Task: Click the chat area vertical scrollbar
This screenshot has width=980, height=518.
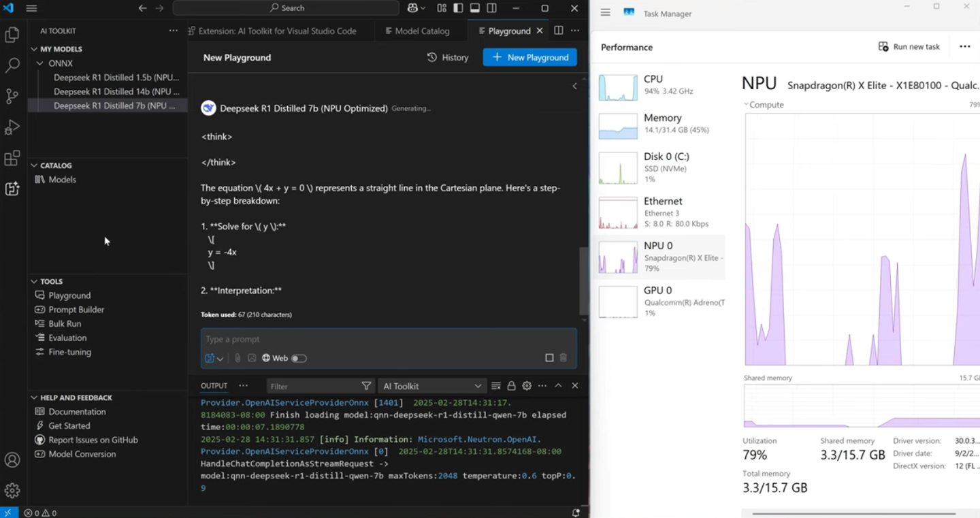Action: pyautogui.click(x=583, y=279)
